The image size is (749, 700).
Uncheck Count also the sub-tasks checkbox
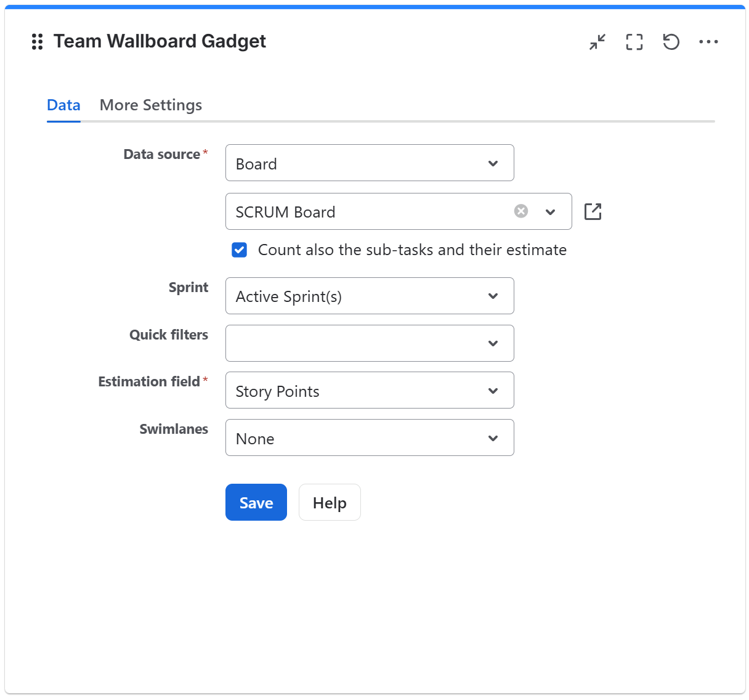240,250
